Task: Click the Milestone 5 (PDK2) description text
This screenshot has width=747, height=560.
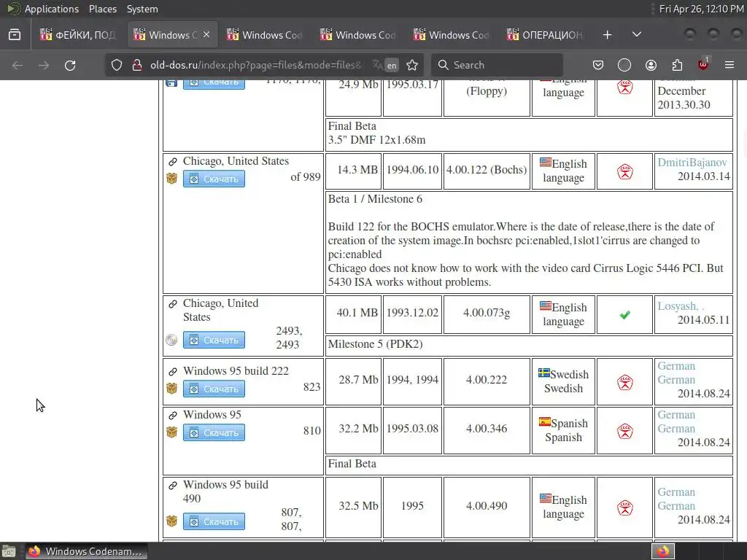Action: click(376, 344)
